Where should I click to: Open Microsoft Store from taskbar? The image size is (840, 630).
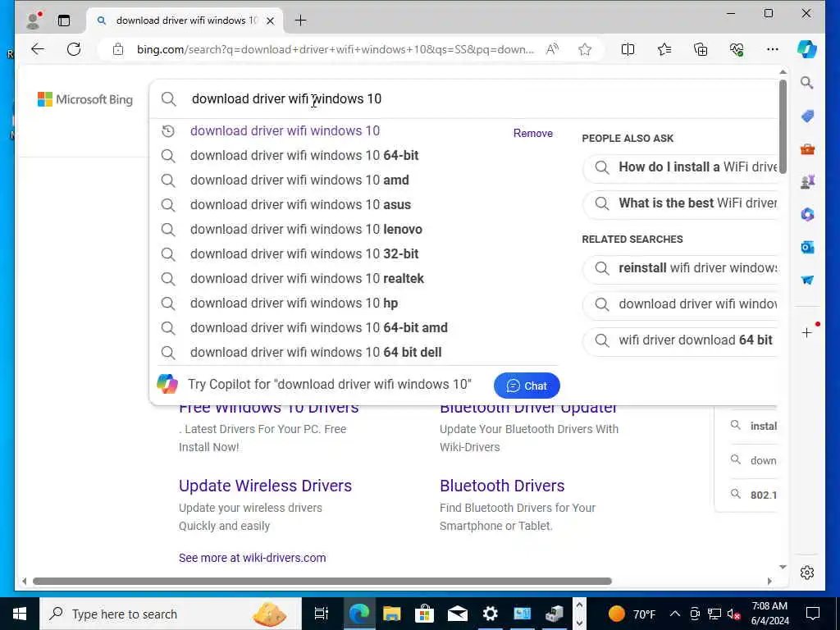424,614
